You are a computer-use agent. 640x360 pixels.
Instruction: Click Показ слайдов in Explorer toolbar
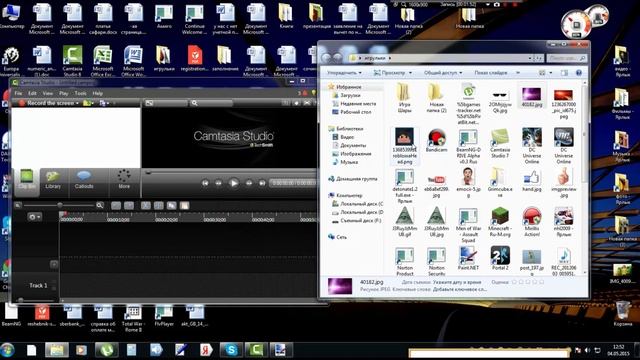(x=491, y=73)
